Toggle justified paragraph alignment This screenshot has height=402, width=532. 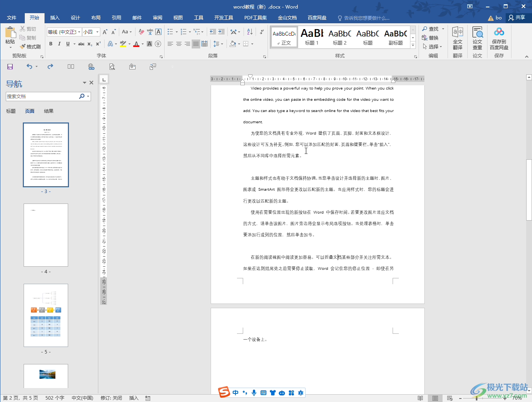pos(196,44)
